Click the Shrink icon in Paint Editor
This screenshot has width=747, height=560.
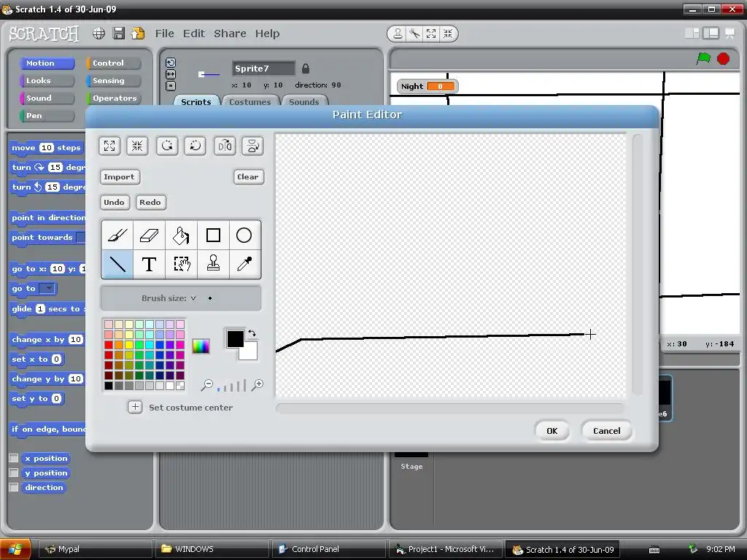tap(137, 146)
